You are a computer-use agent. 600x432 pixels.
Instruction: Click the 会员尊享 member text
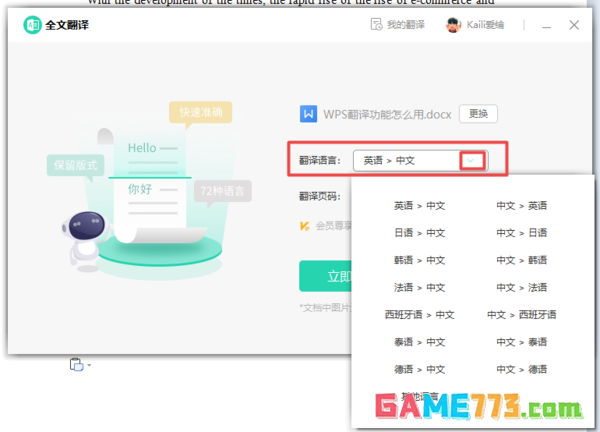coord(333,226)
